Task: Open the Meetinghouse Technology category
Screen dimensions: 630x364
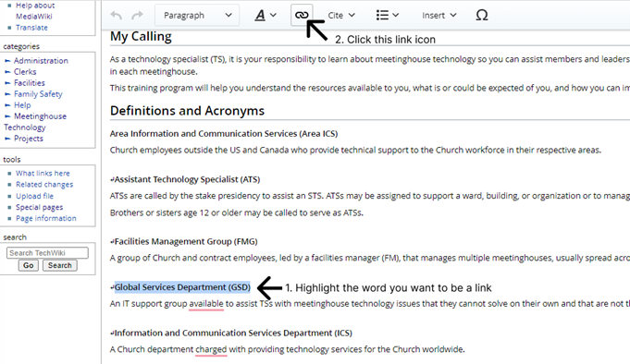Action: (x=35, y=122)
